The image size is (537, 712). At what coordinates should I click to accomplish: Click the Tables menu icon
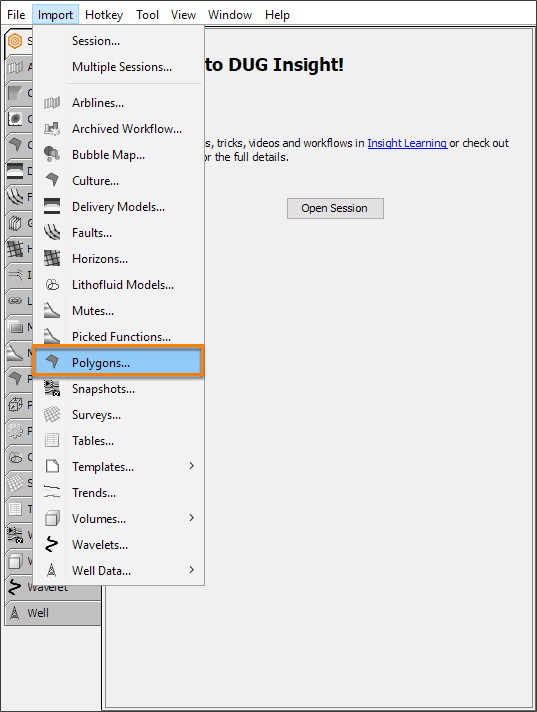point(52,440)
